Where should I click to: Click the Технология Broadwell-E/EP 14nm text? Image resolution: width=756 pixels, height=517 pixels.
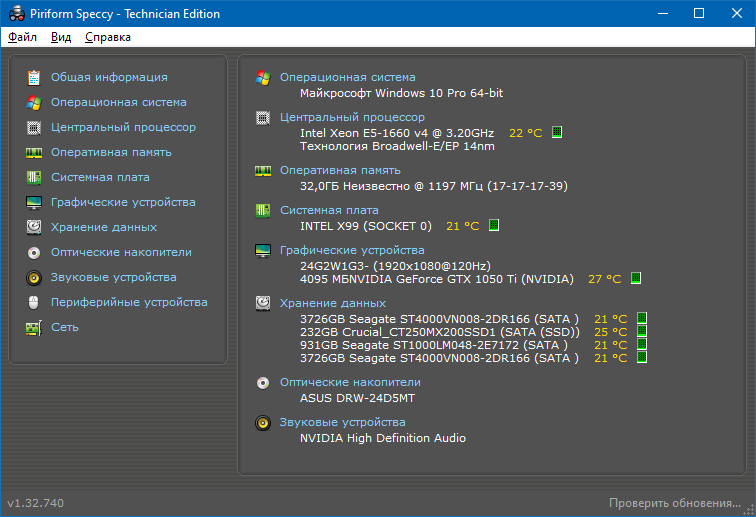click(397, 146)
